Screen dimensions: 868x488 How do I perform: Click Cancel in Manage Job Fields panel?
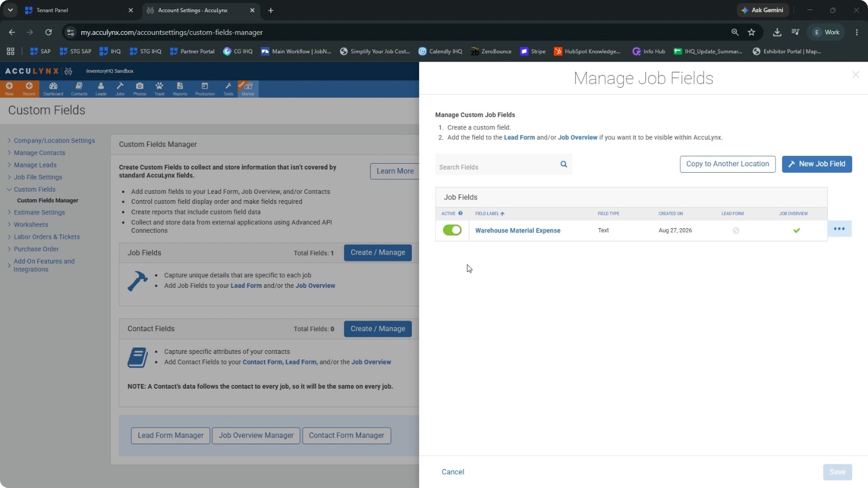pos(452,472)
